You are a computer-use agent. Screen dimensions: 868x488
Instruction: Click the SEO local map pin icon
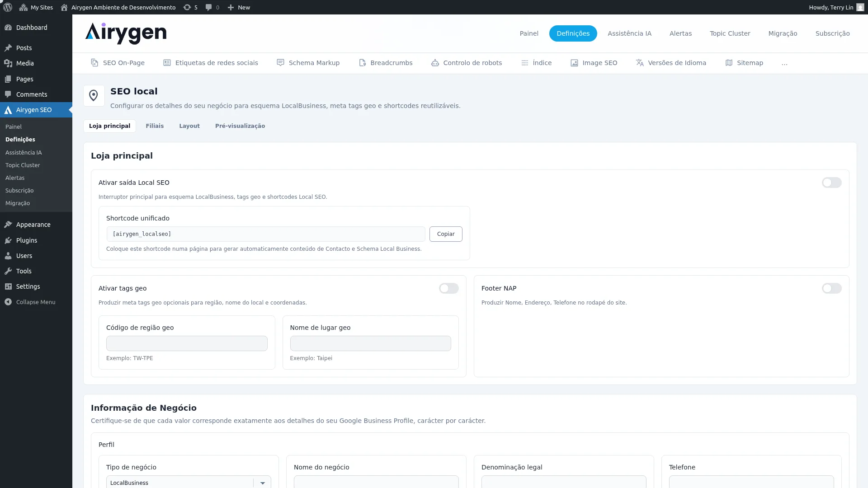(94, 96)
